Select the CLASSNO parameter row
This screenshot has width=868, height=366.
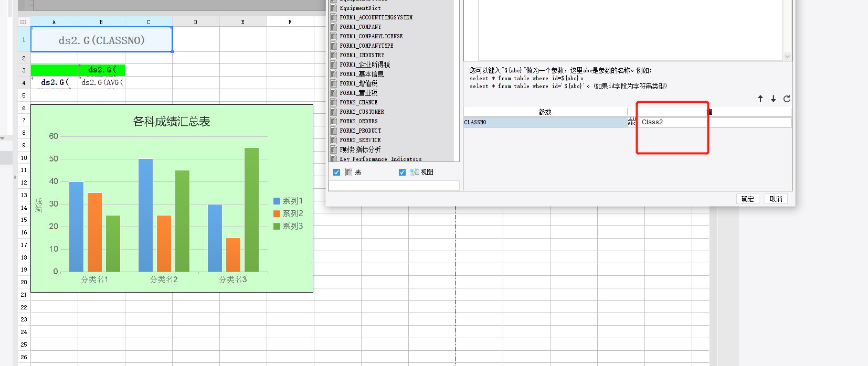546,122
